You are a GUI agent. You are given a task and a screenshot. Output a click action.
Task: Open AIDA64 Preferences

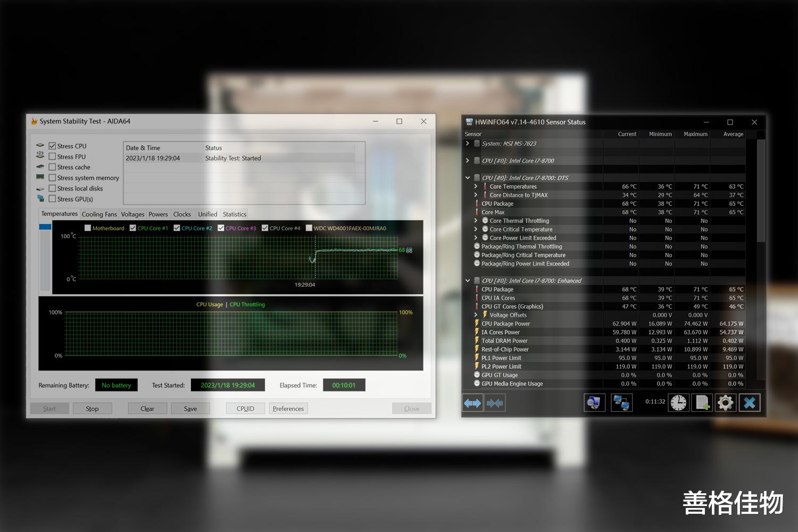[288, 409]
